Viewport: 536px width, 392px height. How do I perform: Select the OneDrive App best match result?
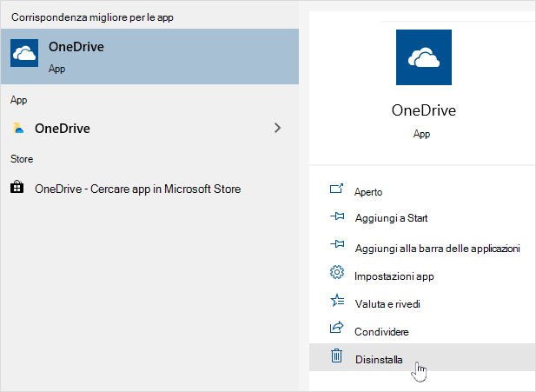tap(149, 56)
